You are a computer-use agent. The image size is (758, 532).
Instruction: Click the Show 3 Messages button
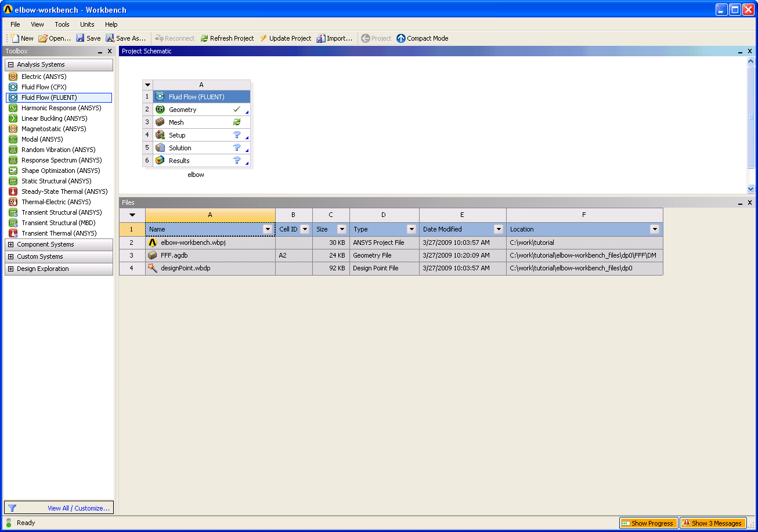(713, 523)
